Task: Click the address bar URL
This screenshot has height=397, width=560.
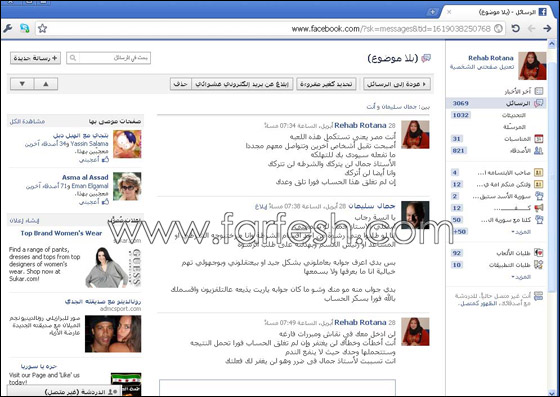Action: pyautogui.click(x=391, y=29)
